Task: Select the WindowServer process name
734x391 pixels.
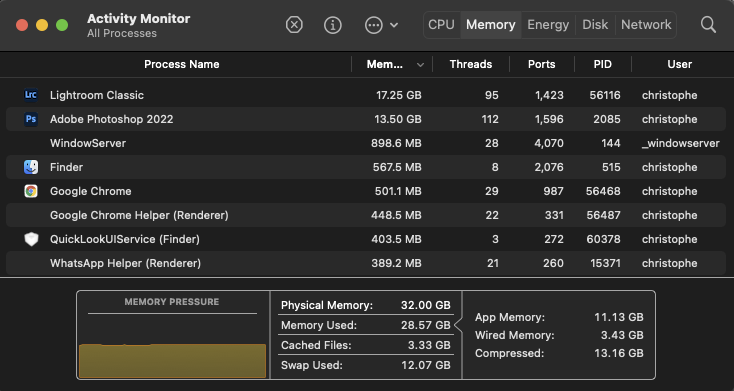Action: [x=88, y=143]
